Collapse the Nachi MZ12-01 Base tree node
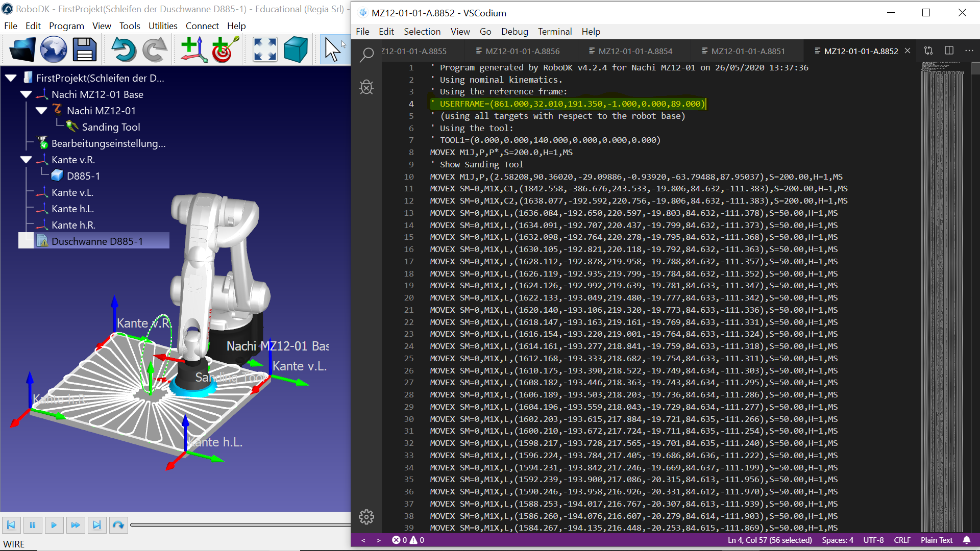The image size is (980, 551). click(x=26, y=94)
